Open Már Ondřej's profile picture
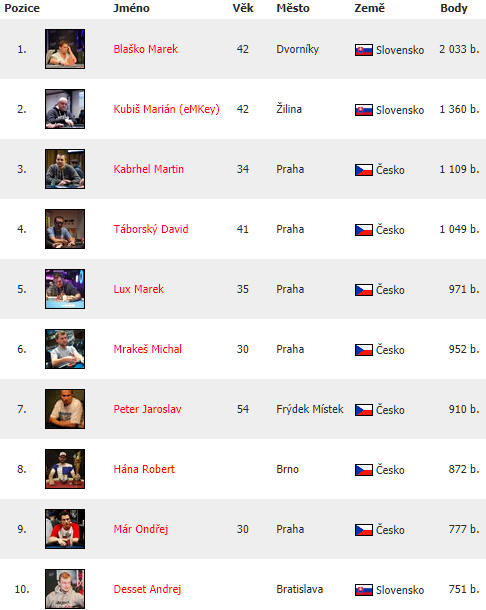This screenshot has height=610, width=486. [65, 529]
